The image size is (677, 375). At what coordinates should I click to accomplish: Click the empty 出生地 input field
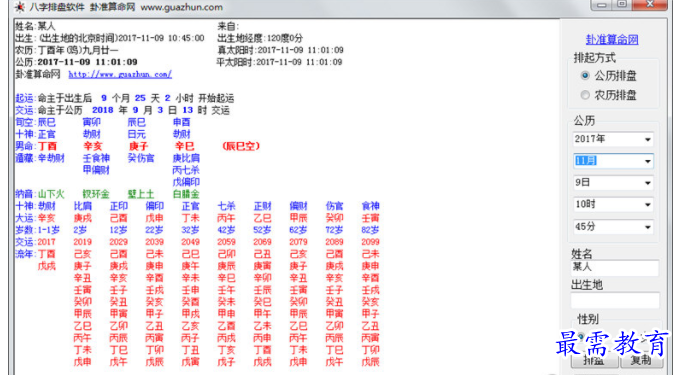pyautogui.click(x=614, y=301)
